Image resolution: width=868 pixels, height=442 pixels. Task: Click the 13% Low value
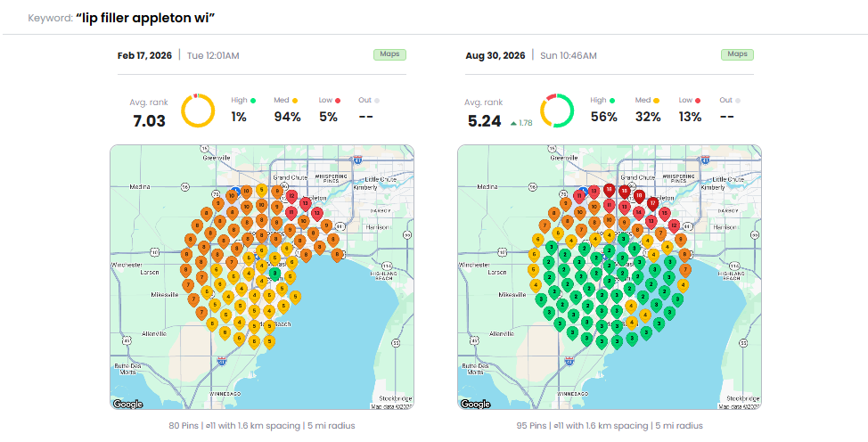coord(691,117)
